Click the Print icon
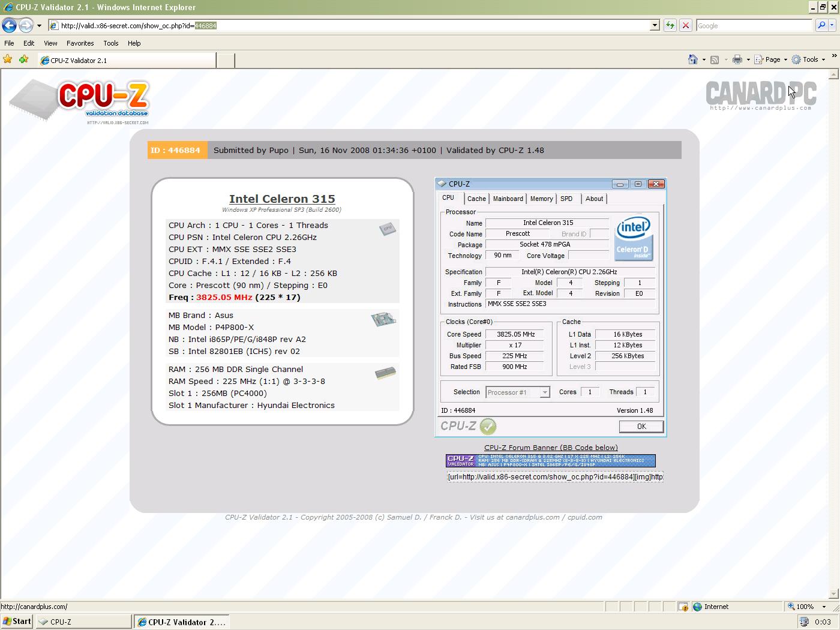This screenshot has width=840, height=630. 737,59
